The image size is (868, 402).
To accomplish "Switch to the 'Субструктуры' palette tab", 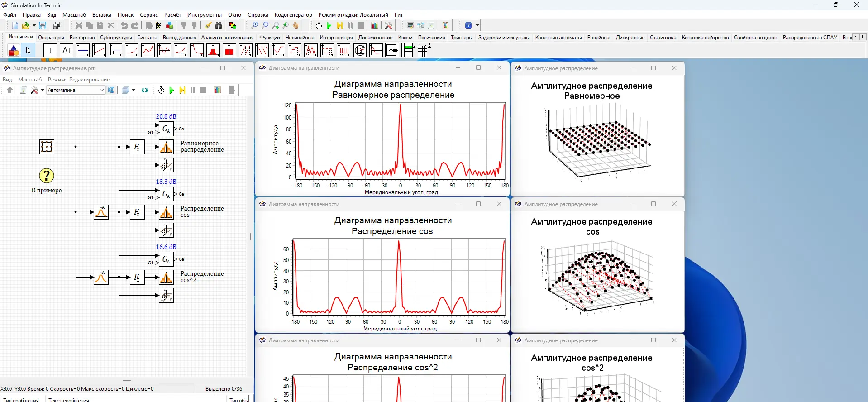I will 116,38.
